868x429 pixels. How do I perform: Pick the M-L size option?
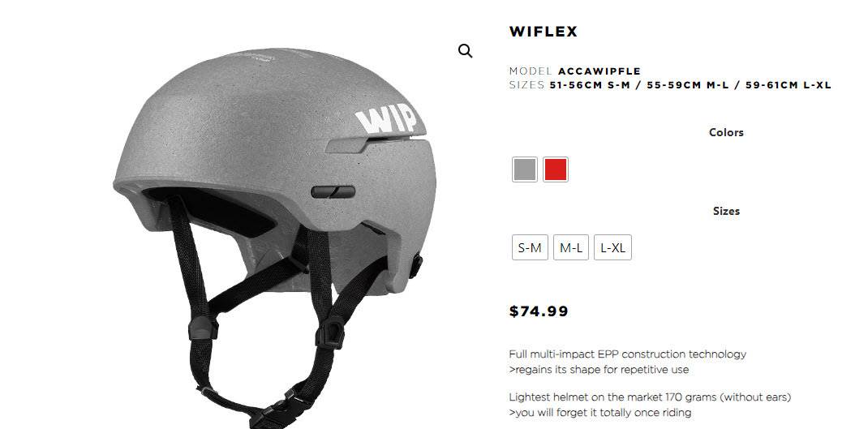[x=571, y=247]
